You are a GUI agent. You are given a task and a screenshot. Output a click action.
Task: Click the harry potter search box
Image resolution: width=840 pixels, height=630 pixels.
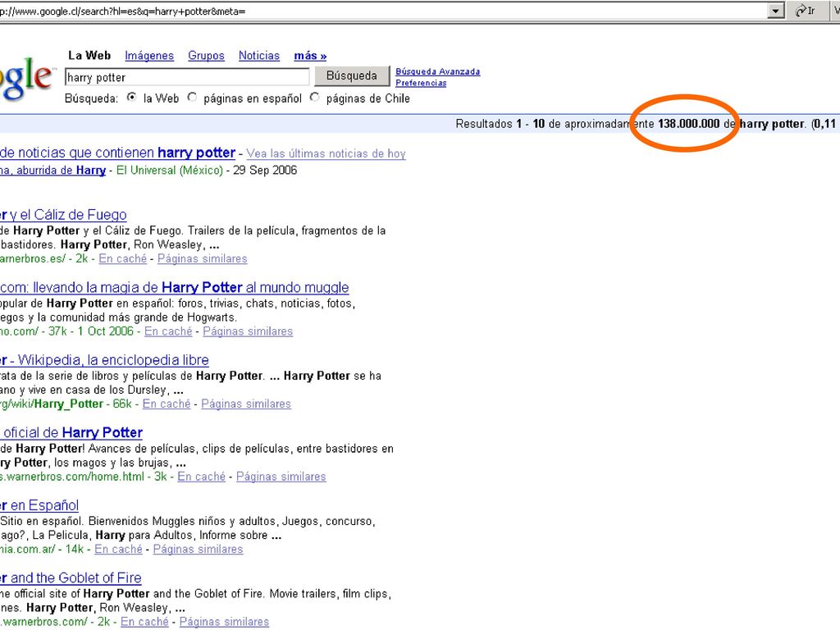187,77
